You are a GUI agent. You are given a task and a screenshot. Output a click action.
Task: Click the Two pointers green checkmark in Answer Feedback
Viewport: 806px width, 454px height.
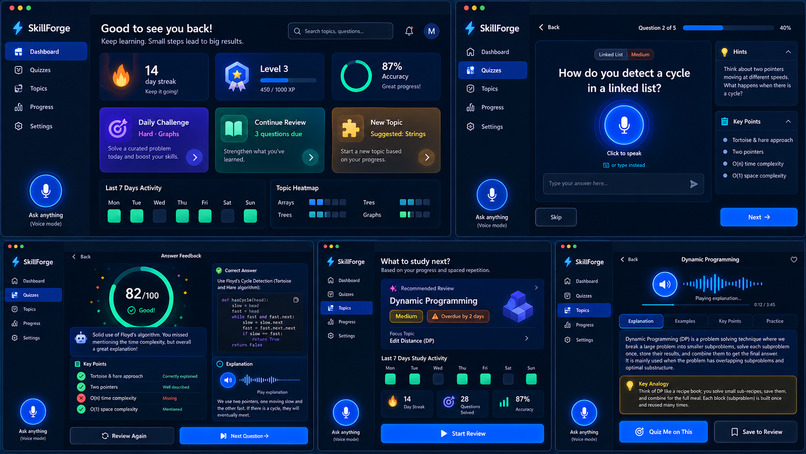[x=81, y=387]
